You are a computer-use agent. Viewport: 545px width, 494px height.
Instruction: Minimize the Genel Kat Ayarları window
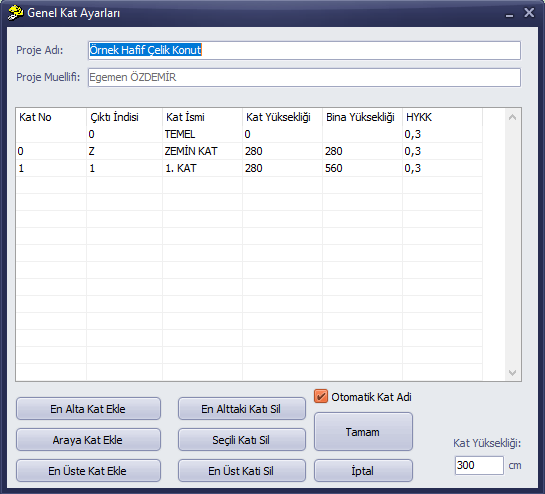point(510,14)
